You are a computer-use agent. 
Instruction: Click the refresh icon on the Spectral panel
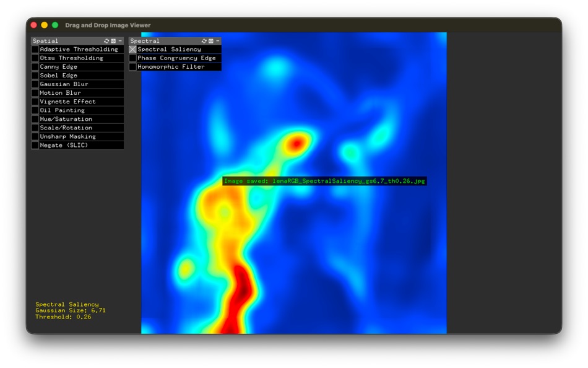[x=203, y=40]
